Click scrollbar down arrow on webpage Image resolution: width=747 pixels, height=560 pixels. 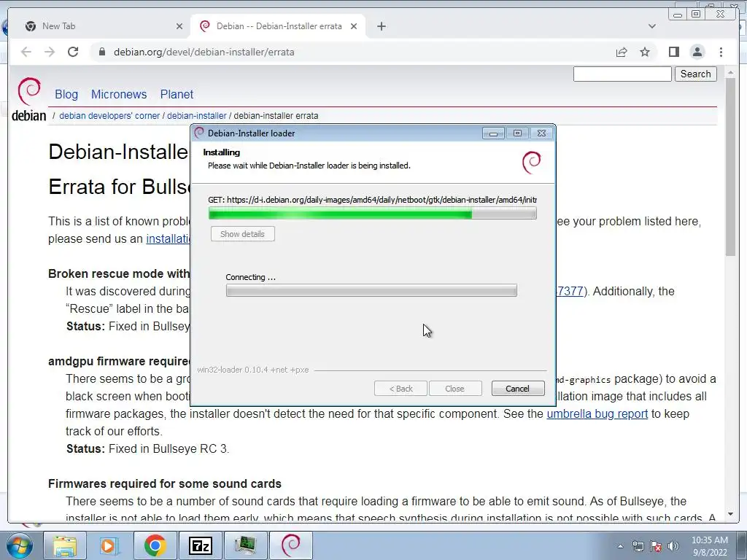(730, 514)
